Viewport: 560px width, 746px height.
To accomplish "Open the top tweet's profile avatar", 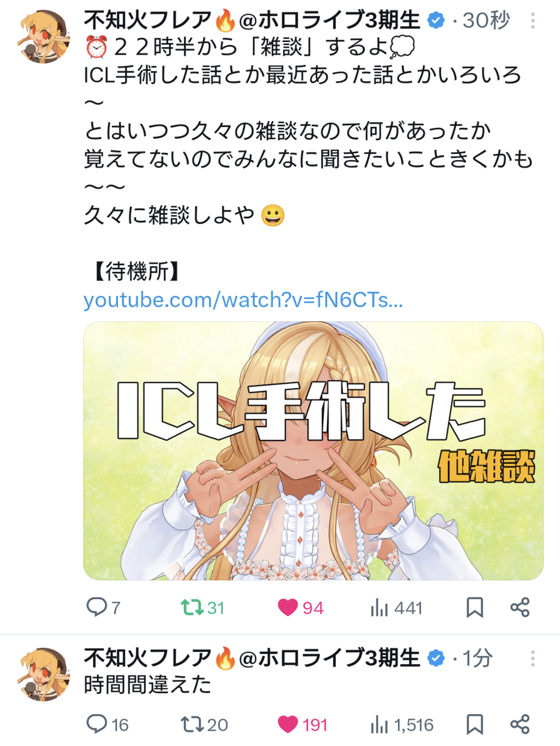I will click(x=44, y=37).
